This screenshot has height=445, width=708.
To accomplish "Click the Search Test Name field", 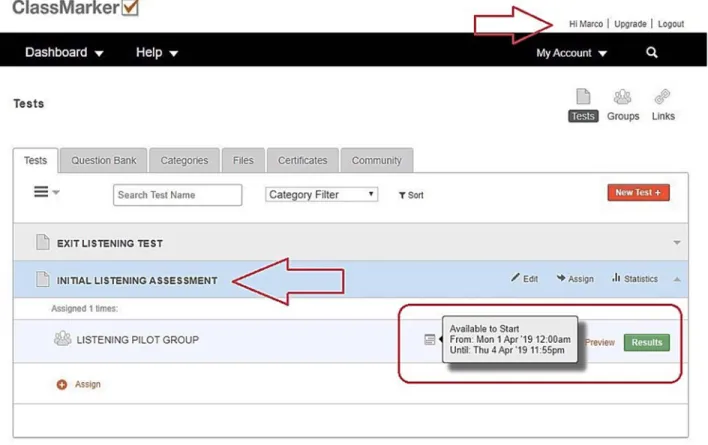I will 177,195.
